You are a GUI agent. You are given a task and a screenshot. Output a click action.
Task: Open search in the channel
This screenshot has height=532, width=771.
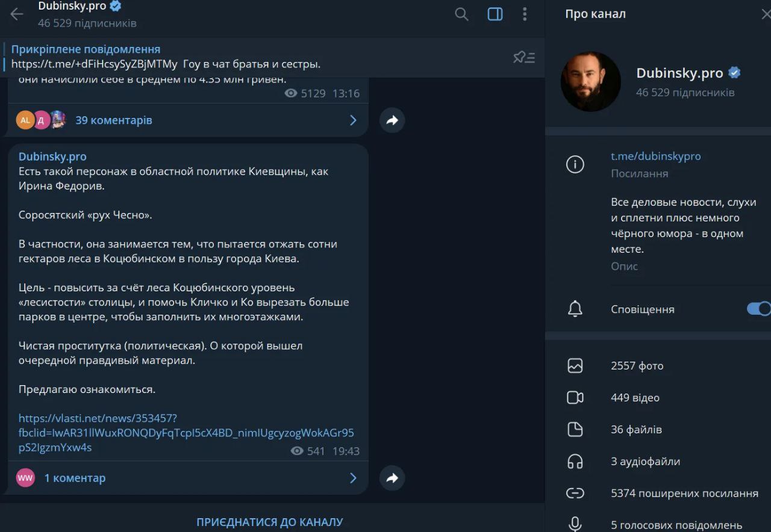461,14
